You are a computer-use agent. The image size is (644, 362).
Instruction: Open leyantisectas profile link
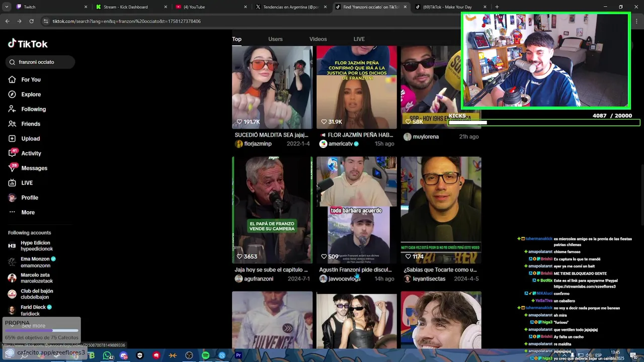pyautogui.click(x=424, y=279)
